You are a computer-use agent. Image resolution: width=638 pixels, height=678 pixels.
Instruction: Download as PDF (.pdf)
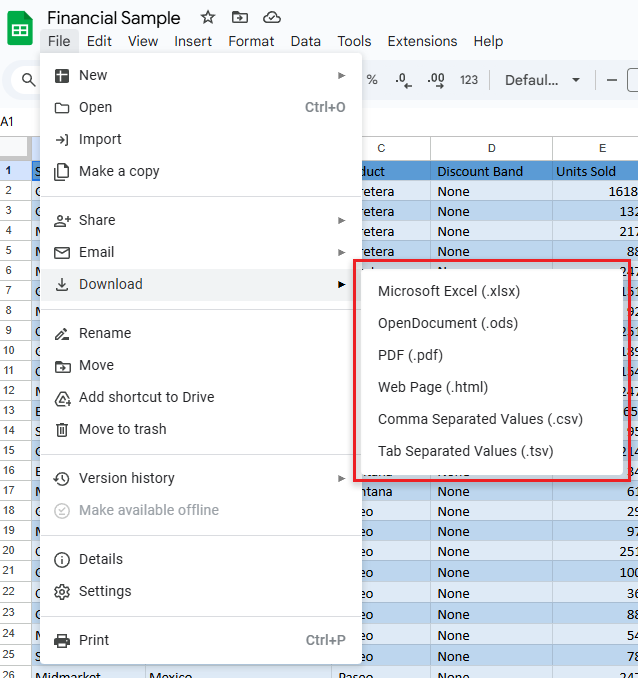tap(492, 355)
